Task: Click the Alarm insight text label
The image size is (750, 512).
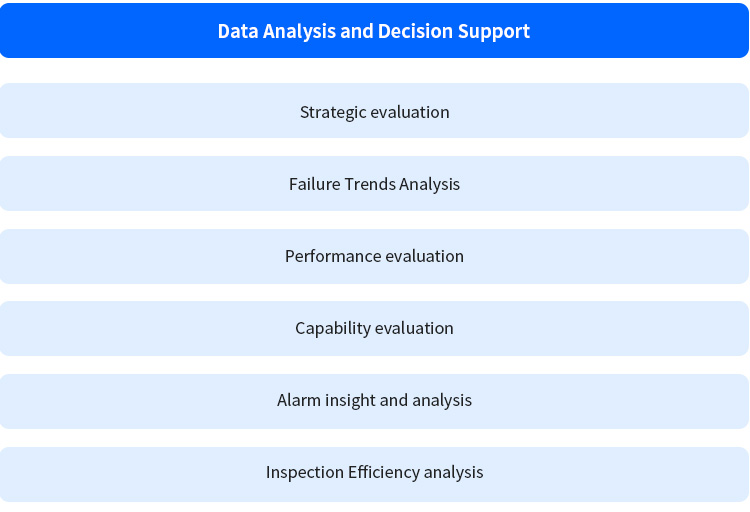Action: (x=326, y=400)
